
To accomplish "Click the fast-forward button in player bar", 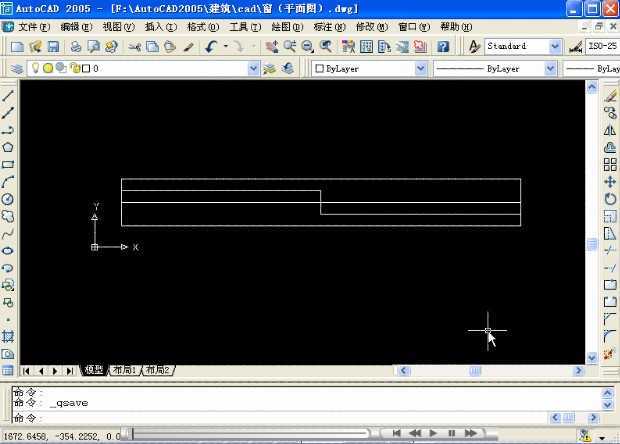I will (x=471, y=433).
